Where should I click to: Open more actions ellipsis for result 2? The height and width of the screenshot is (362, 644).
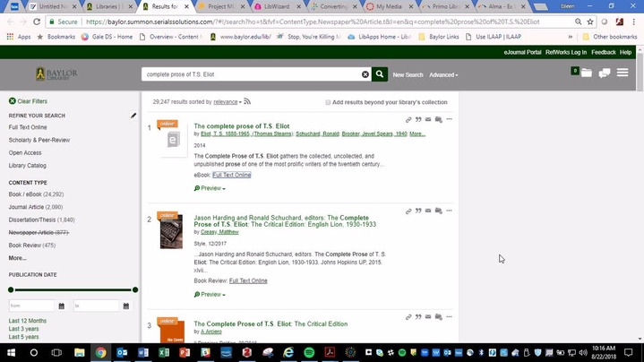coord(449,211)
